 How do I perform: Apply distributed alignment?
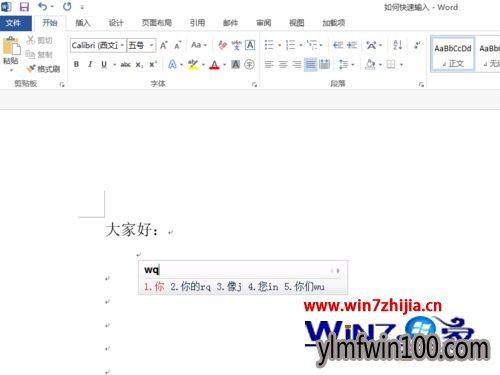(324, 64)
